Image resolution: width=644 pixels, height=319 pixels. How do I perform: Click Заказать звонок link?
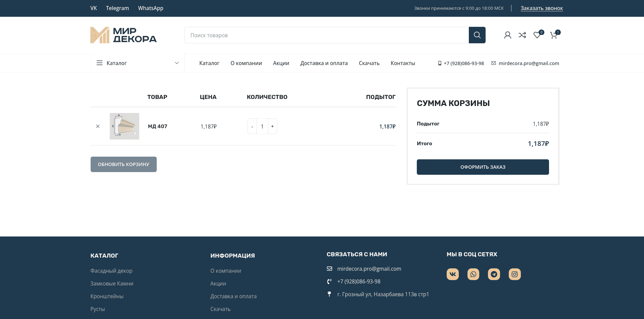tap(542, 8)
